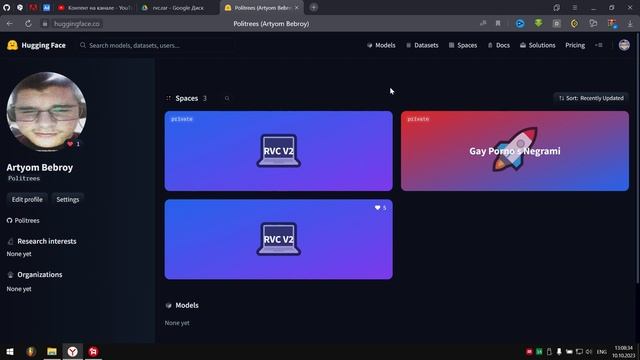The image size is (640, 360).
Task: Go to the Pricing page
Action: [575, 45]
